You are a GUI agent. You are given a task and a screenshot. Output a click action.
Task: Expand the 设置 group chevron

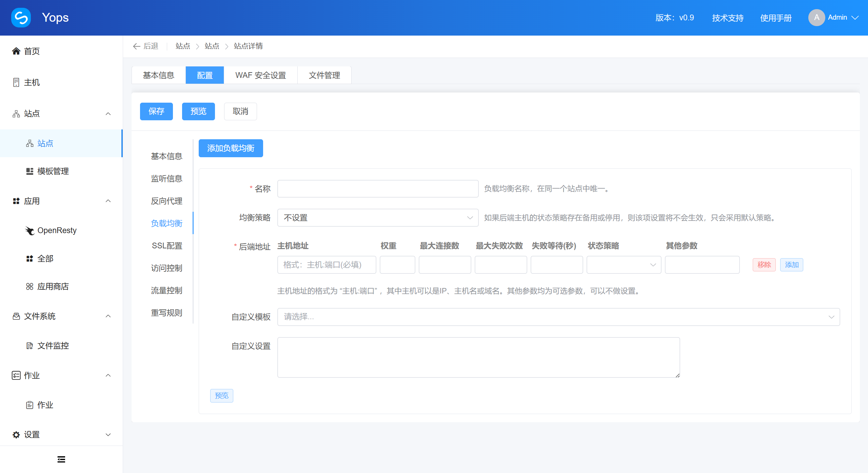pos(108,435)
